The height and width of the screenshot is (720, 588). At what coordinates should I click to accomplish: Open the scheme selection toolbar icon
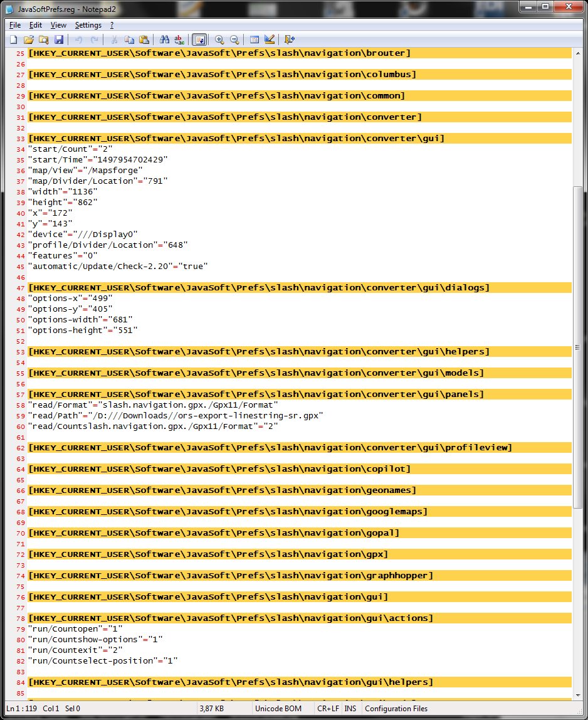[x=255, y=40]
